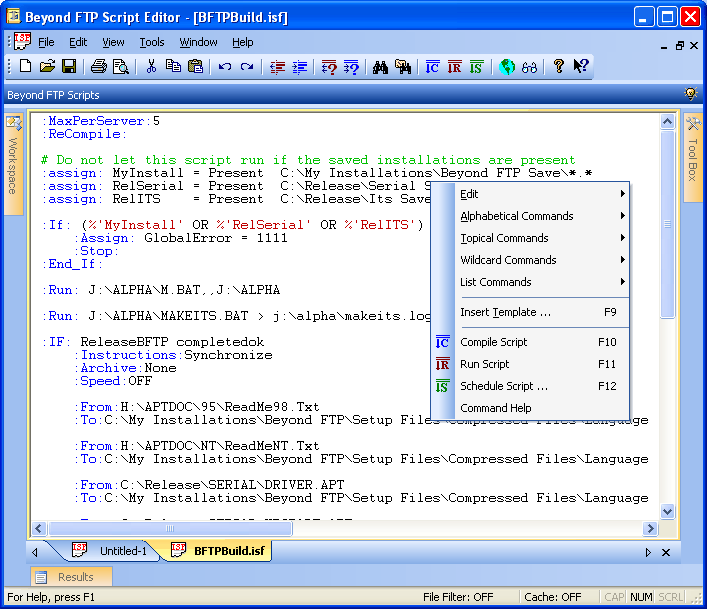Select Command Help in context menu
This screenshot has width=707, height=609.
point(531,408)
